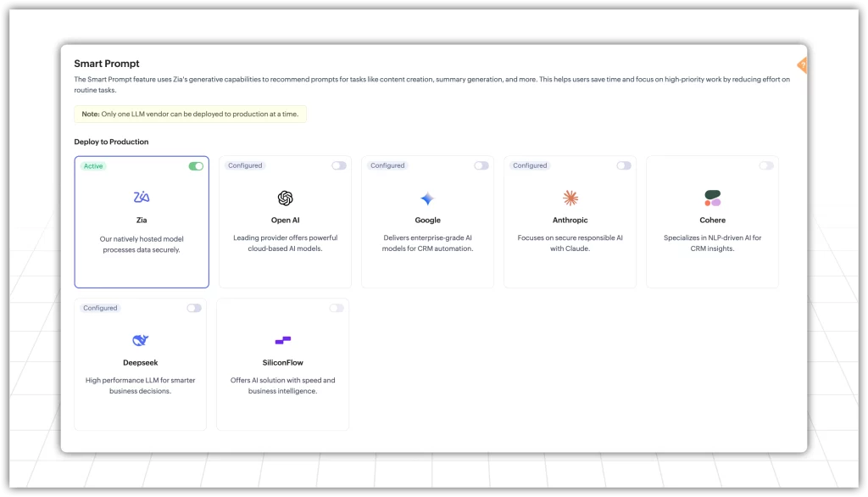Viewport: 868px width, 497px height.
Task: Disable the Zia active toggle
Action: click(x=196, y=166)
